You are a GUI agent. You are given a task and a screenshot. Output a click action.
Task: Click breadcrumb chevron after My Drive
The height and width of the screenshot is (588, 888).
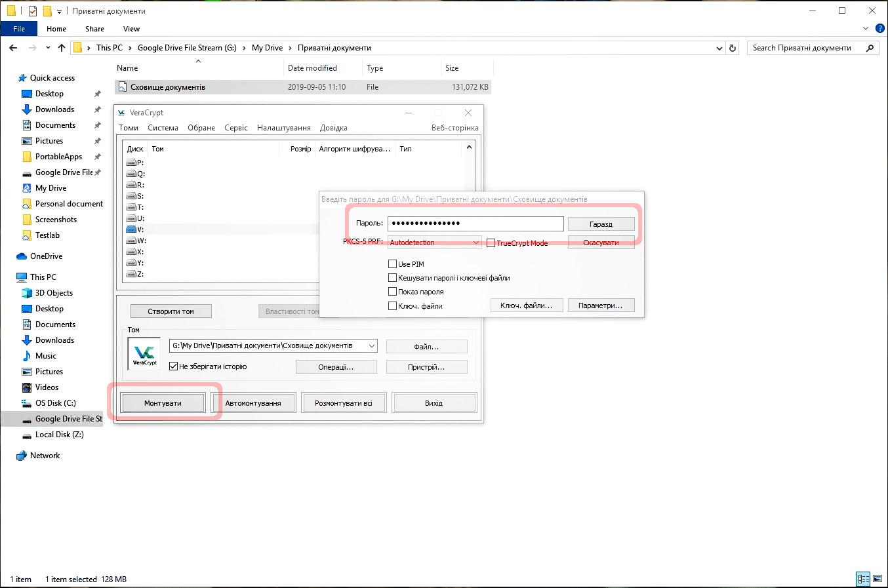pos(291,48)
